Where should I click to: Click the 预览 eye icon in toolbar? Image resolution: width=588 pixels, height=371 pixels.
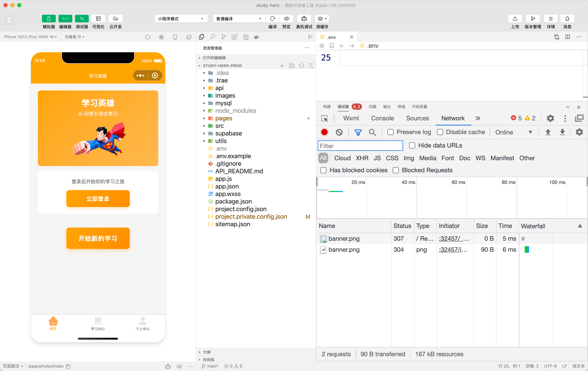[x=286, y=19]
